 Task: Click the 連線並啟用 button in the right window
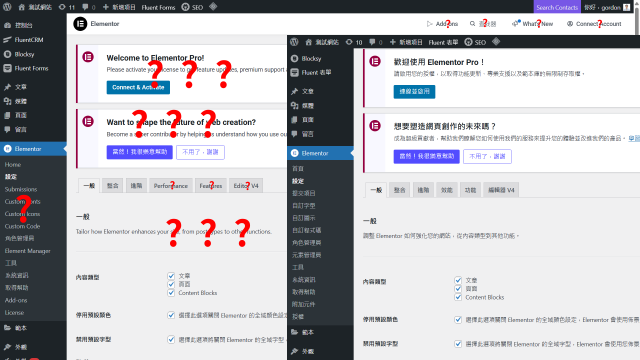(x=414, y=91)
